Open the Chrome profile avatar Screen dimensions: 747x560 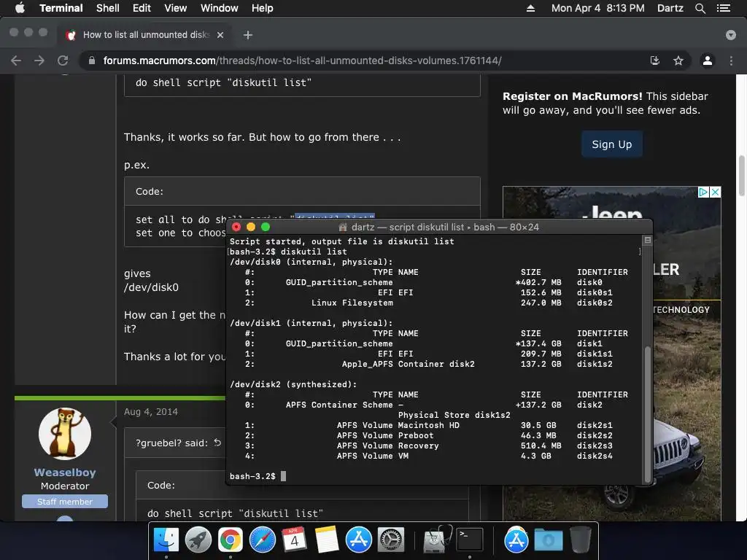point(708,61)
